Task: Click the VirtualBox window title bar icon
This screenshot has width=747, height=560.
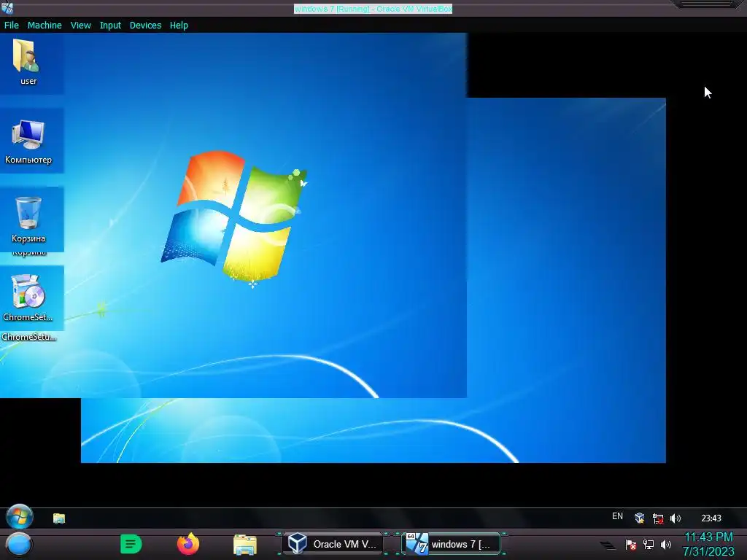Action: click(7, 8)
